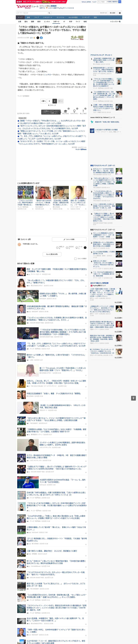Open sports ranking item 女子ゴルファーの3490万円

pos(106,172)
